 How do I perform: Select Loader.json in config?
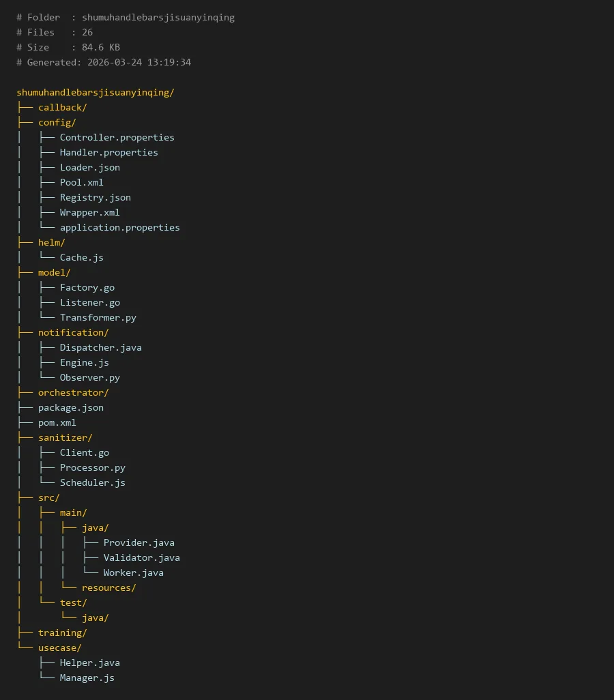[x=89, y=167]
